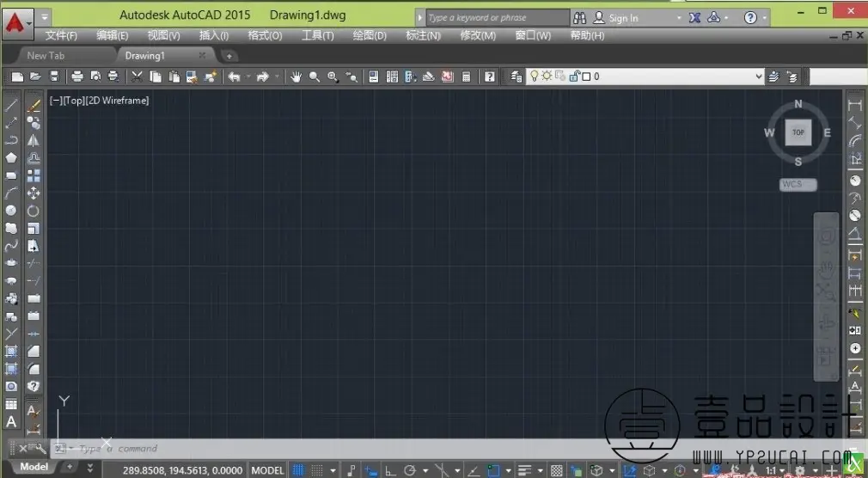Click the MODEL space status button
868x478 pixels.
coord(267,471)
